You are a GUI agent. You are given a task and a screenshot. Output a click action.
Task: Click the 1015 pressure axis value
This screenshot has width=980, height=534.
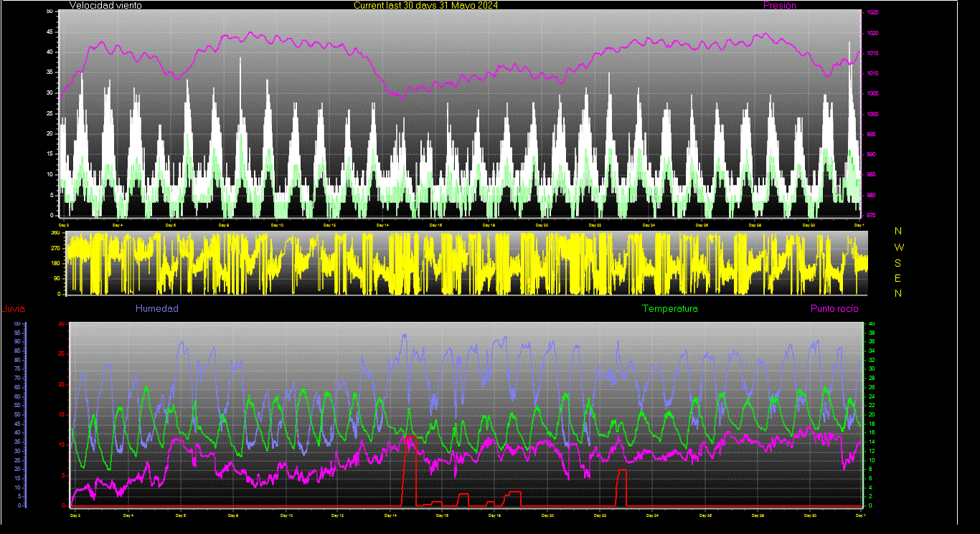pos(873,54)
